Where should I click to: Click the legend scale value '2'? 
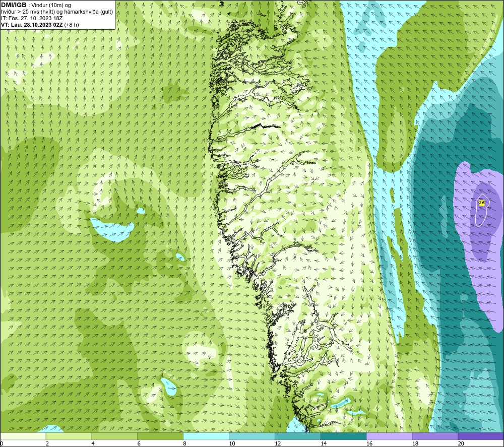47,444
